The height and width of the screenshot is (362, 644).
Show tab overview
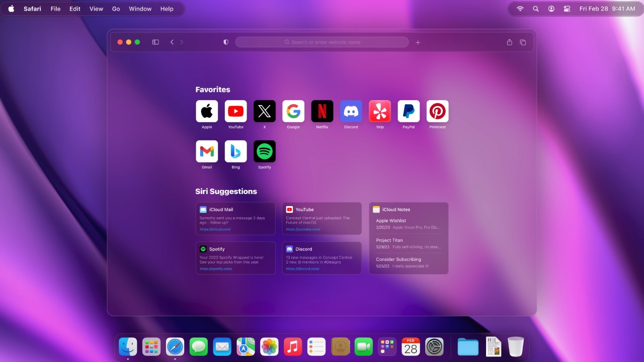[x=523, y=42]
